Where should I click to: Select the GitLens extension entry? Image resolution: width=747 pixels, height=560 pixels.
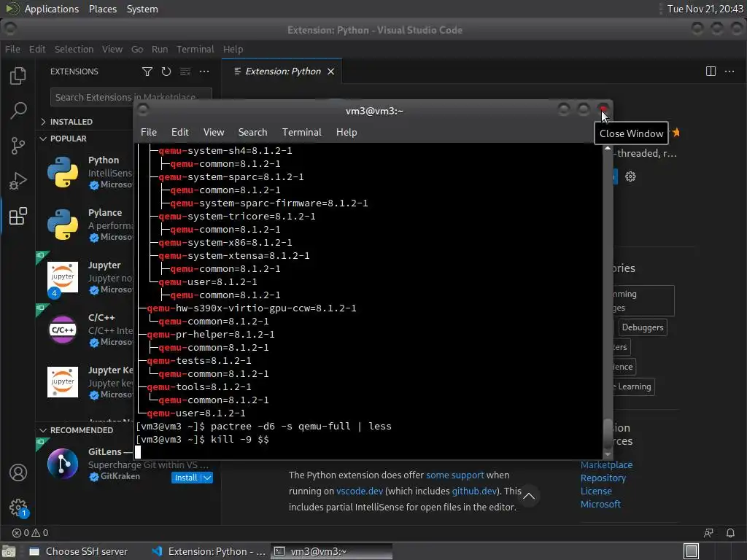click(x=128, y=464)
